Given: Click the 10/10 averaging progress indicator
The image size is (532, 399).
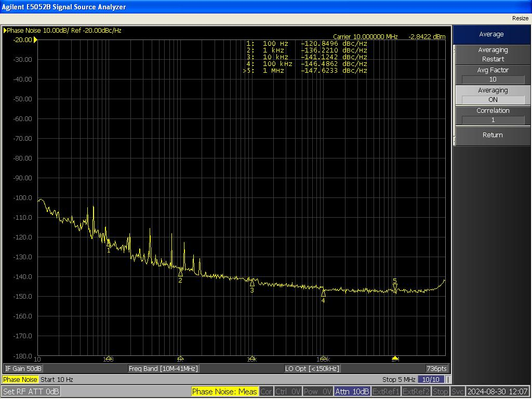Looking at the screenshot, I should click(431, 380).
